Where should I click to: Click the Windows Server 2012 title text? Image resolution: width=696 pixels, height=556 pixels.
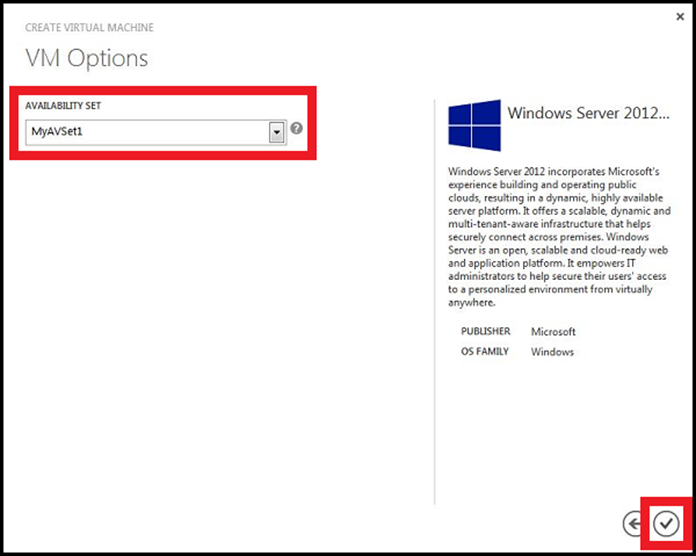(x=588, y=113)
